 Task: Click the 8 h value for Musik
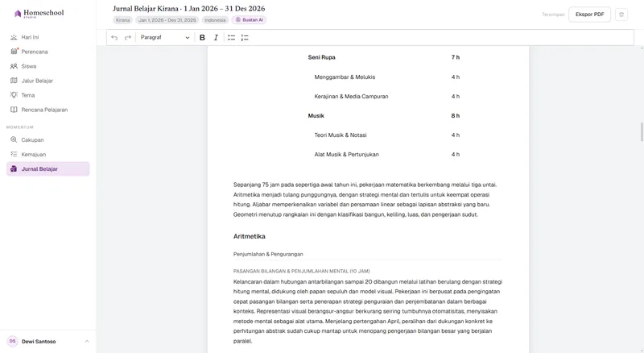click(x=455, y=115)
